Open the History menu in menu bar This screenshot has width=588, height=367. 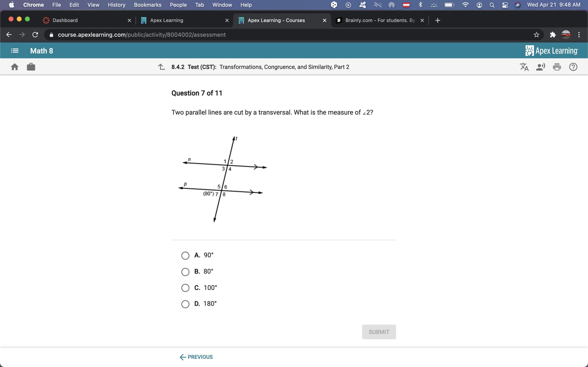[x=116, y=5]
